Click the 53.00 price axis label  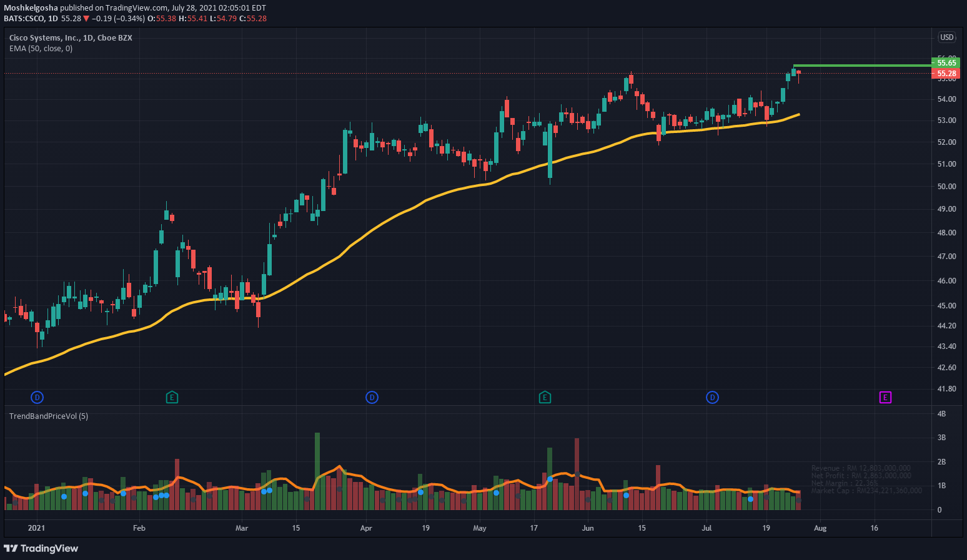point(947,120)
